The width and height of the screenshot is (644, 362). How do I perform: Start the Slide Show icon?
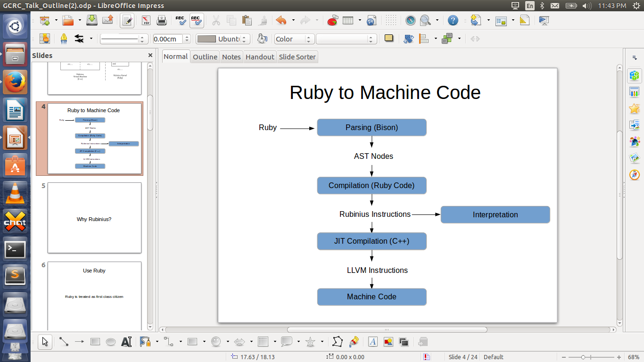tap(544, 20)
